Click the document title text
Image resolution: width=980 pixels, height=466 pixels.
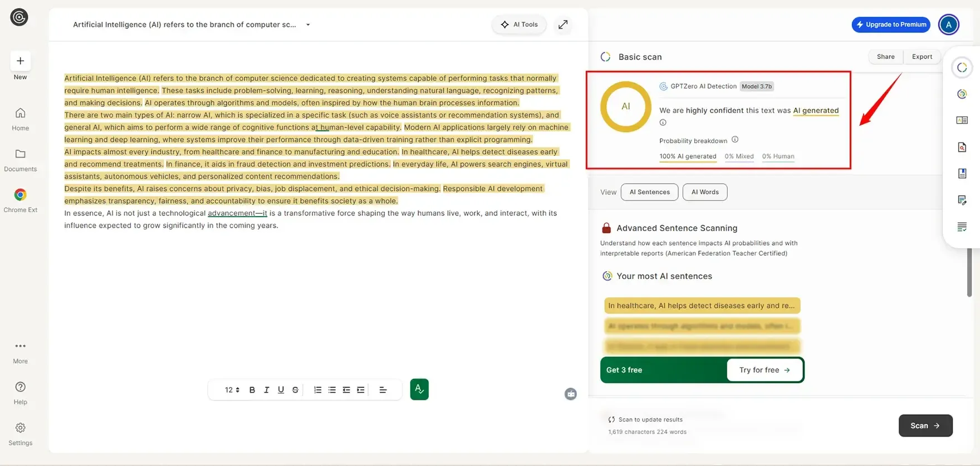(184, 24)
